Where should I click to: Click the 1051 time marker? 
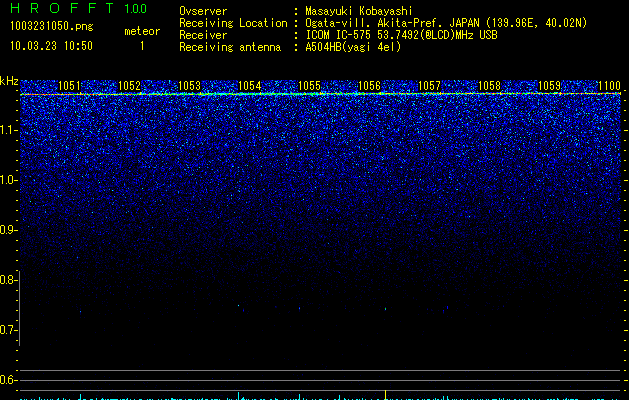pyautogui.click(x=69, y=86)
